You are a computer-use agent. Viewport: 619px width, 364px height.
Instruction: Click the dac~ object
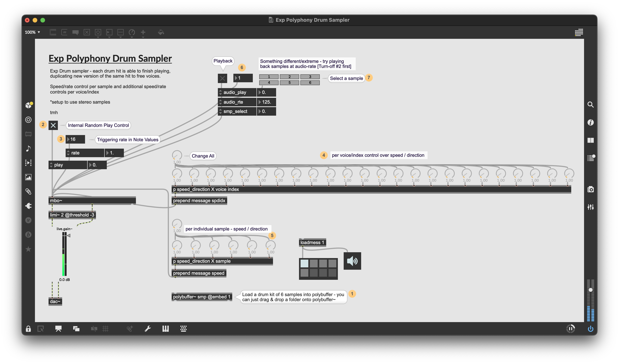pos(55,301)
